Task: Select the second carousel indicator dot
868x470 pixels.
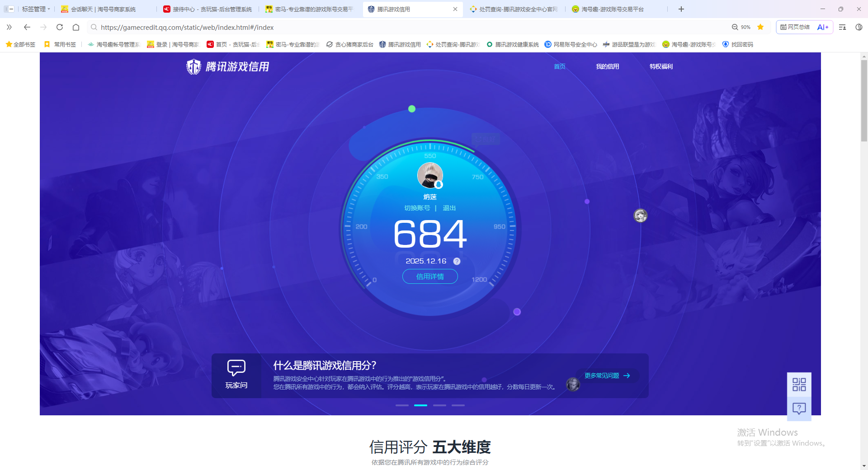Action: click(420, 405)
